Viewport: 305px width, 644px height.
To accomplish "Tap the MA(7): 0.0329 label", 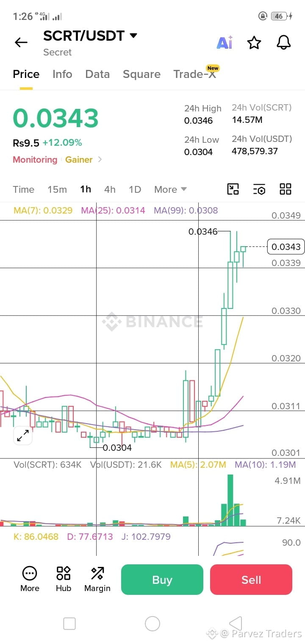I will (x=43, y=210).
